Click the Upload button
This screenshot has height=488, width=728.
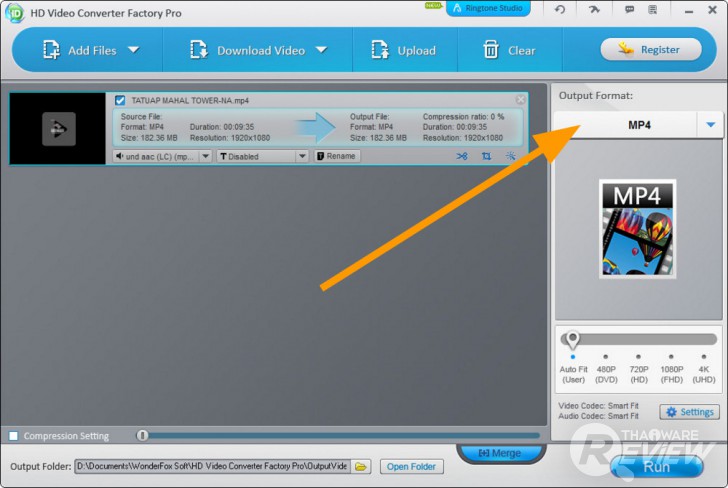[x=403, y=50]
